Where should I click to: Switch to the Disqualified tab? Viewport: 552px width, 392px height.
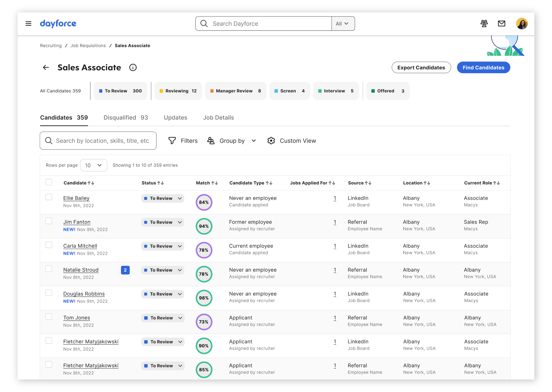[125, 118]
